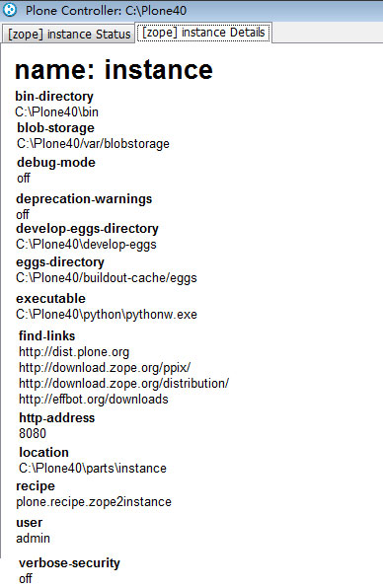The height and width of the screenshot is (588, 383).
Task: Select the instance Details tab
Action: pyautogui.click(x=203, y=33)
